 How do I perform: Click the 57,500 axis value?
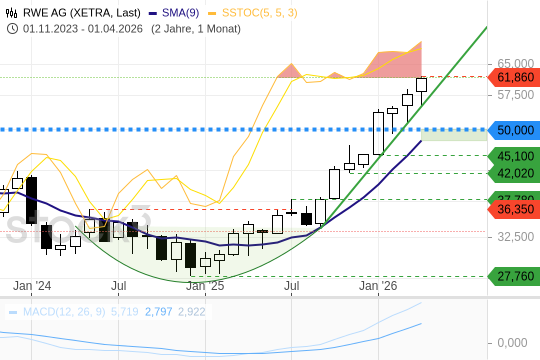click(x=516, y=95)
